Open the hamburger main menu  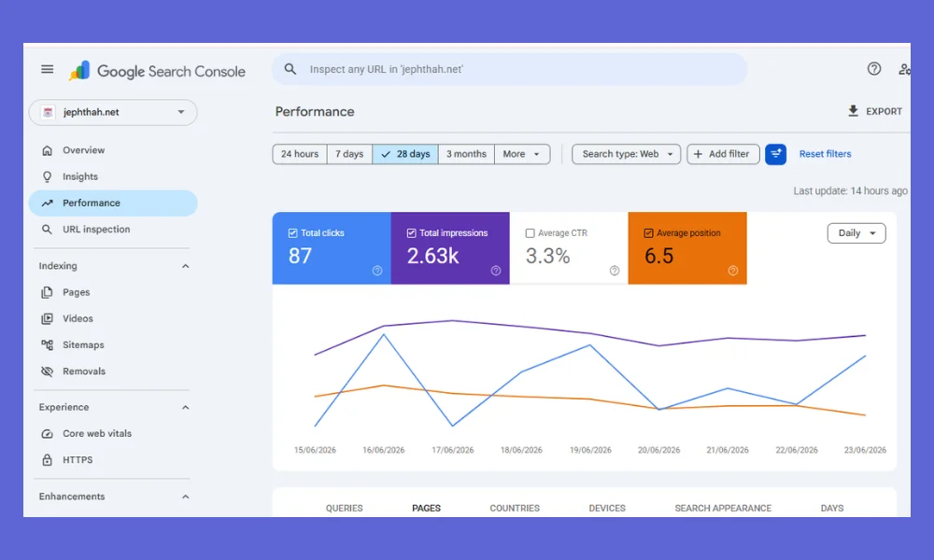coord(47,70)
